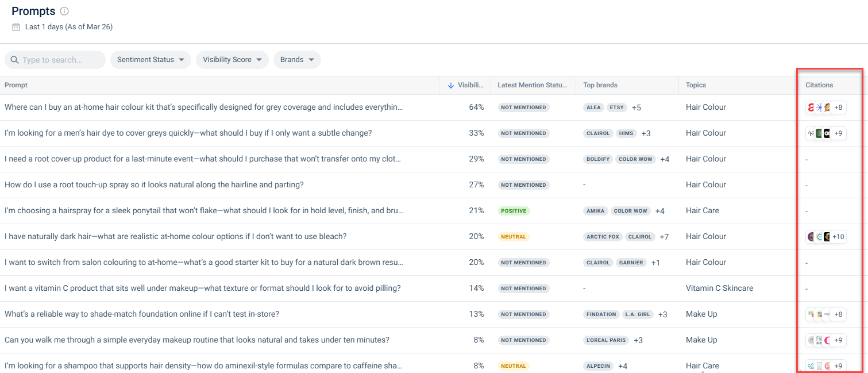868x373 pixels.
Task: Click NEUTRAL badge in naturally dark hair row
Action: click(x=514, y=237)
